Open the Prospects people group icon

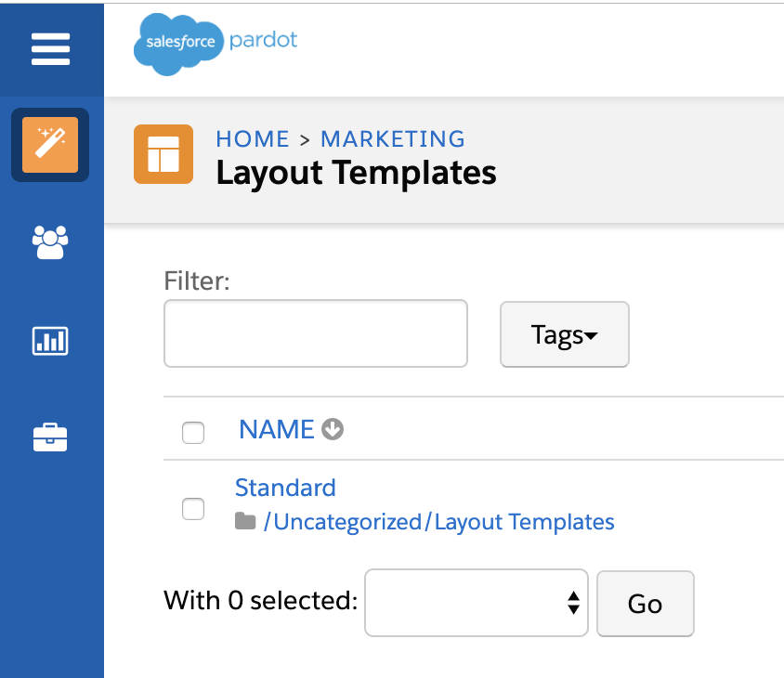50,242
